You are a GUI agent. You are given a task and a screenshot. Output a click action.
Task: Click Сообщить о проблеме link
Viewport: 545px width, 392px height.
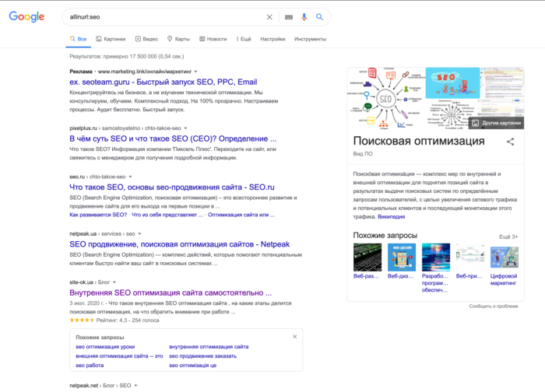(494, 306)
